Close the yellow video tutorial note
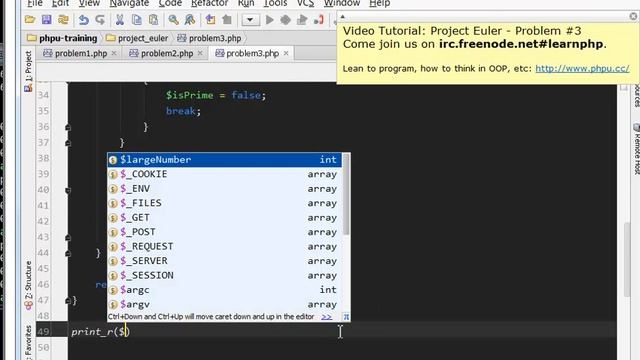The height and width of the screenshot is (360, 640). pos(633,16)
